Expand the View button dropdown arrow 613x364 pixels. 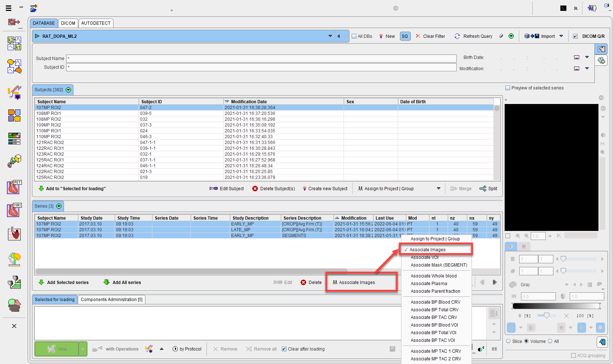click(x=83, y=349)
